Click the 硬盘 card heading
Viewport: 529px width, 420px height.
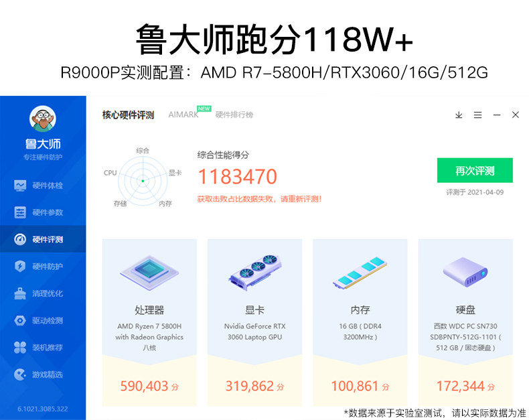pyautogui.click(x=465, y=309)
